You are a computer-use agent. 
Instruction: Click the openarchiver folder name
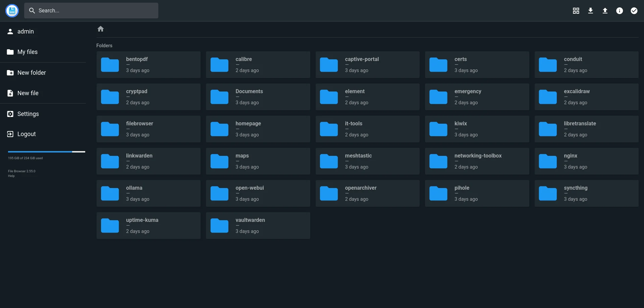click(x=361, y=188)
